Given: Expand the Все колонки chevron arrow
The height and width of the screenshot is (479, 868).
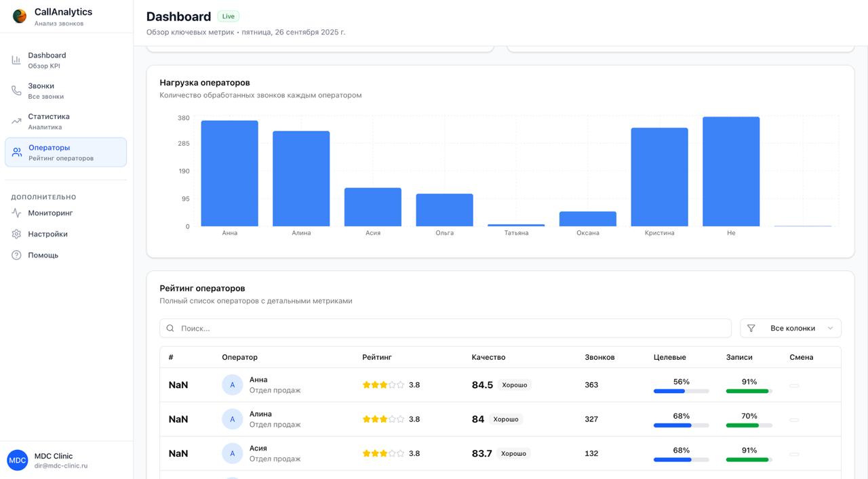Looking at the screenshot, I should coord(830,328).
